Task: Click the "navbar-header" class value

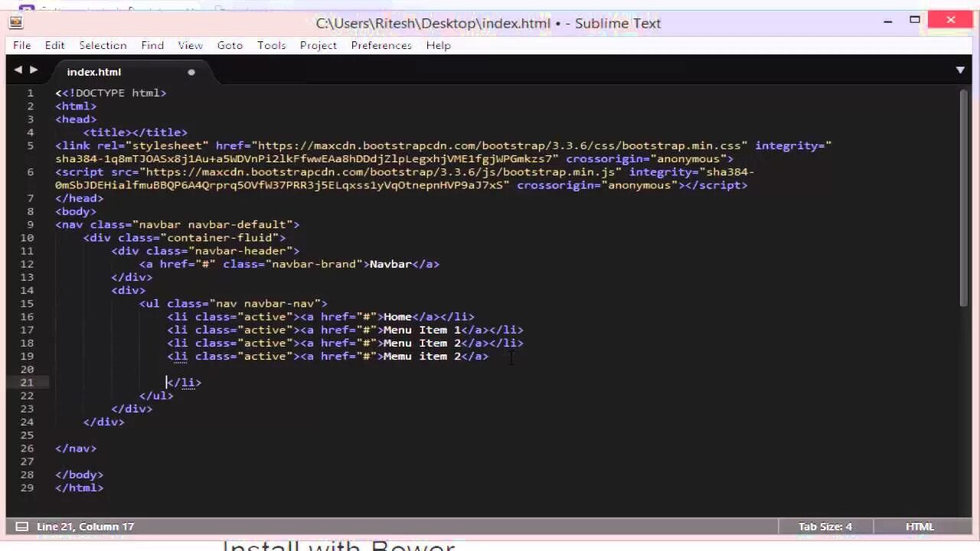Action: click(x=240, y=250)
